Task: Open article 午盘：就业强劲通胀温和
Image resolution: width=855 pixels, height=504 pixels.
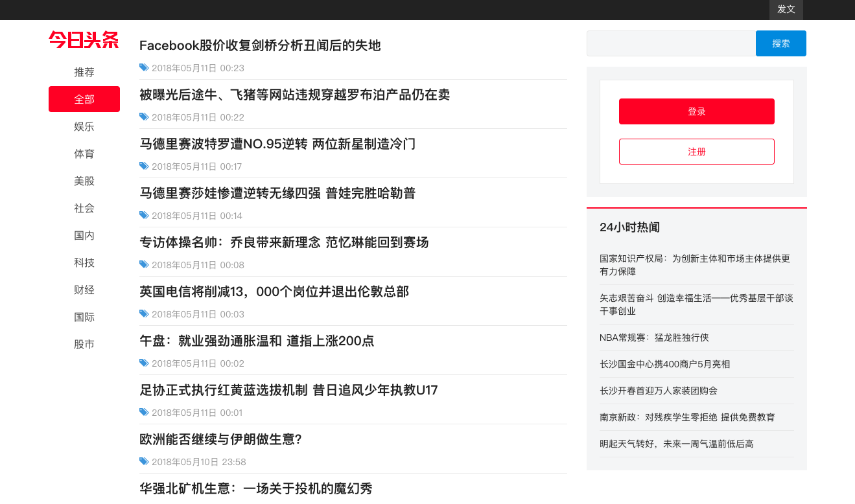Action: click(257, 341)
